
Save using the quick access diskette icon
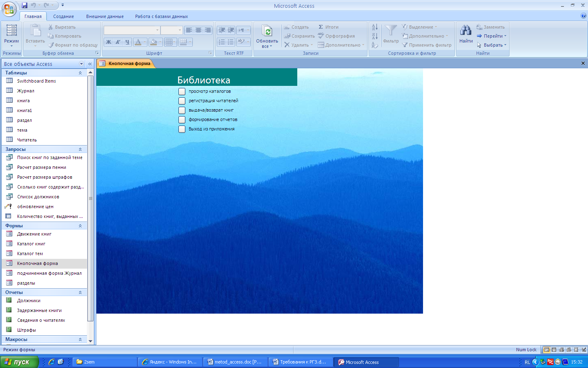pyautogui.click(x=24, y=5)
